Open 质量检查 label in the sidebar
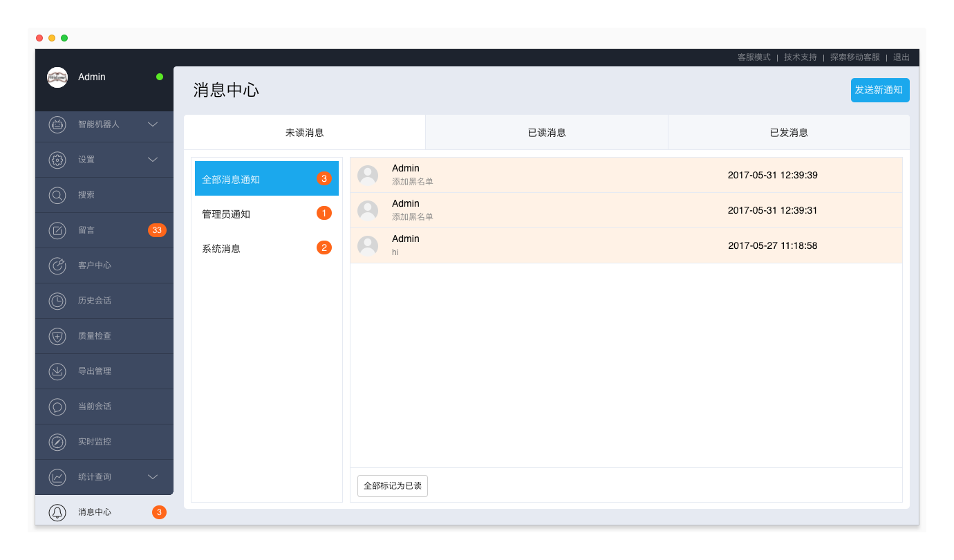Viewport: 954px width, 560px height. click(x=95, y=336)
